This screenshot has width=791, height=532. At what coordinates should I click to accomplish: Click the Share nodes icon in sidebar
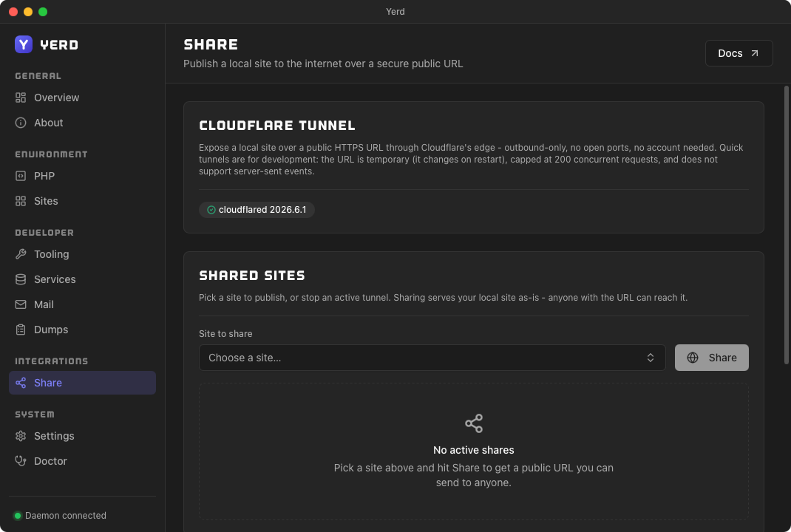coord(21,383)
